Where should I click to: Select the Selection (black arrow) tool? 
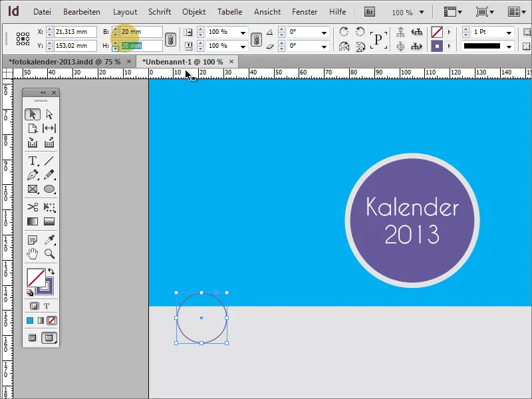33,114
